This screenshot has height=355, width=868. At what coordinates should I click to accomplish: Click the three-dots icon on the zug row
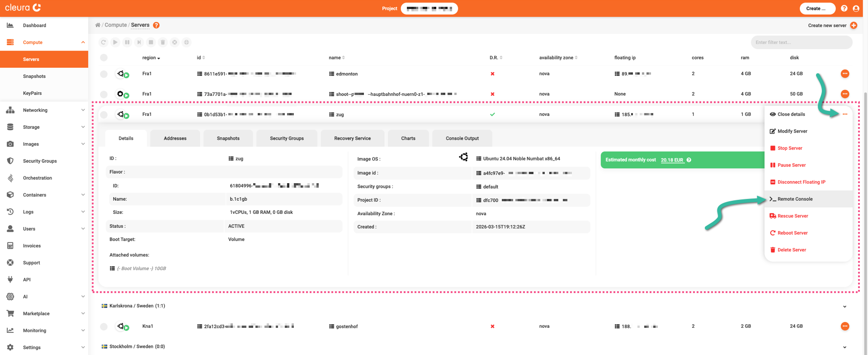[844, 114]
